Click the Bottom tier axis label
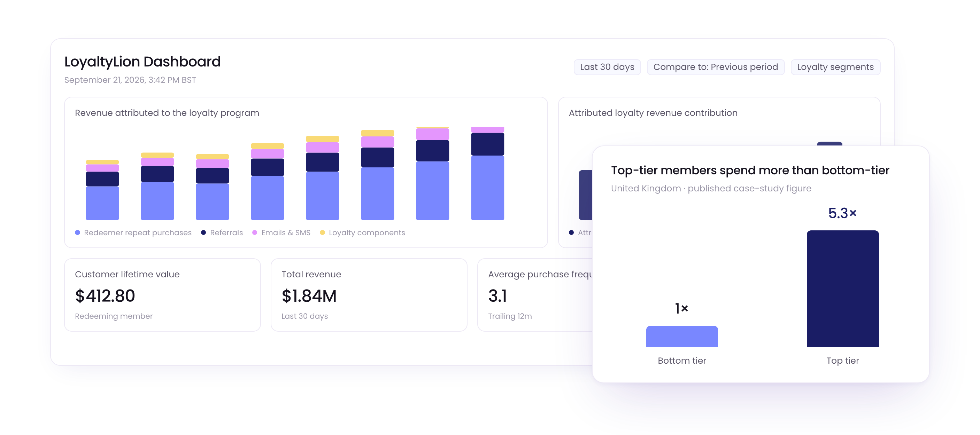980x435 pixels. pos(682,361)
